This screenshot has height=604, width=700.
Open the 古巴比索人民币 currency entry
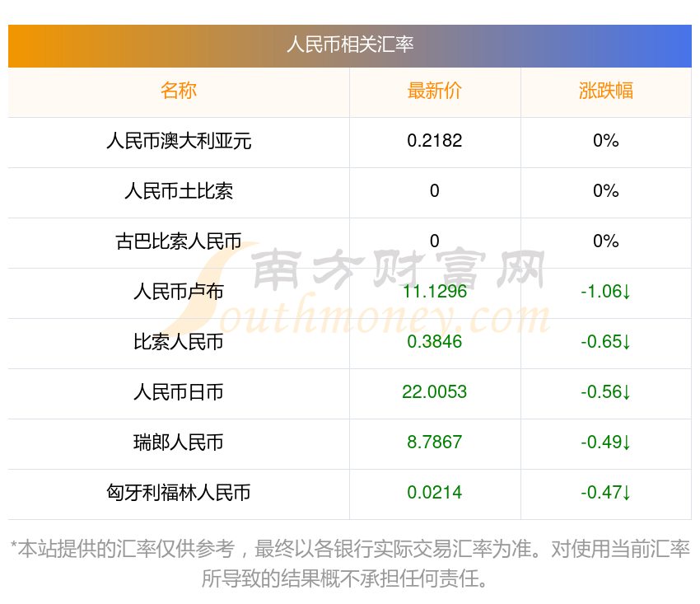click(179, 241)
